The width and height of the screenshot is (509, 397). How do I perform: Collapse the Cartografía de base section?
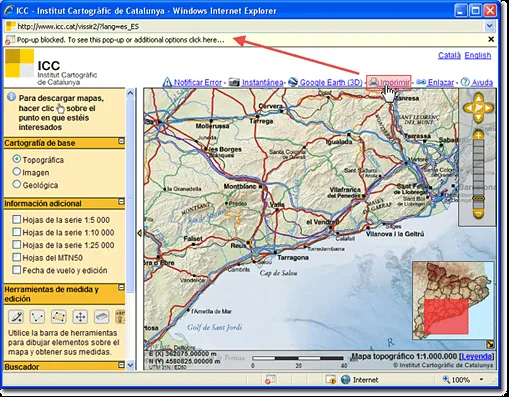tap(121, 141)
